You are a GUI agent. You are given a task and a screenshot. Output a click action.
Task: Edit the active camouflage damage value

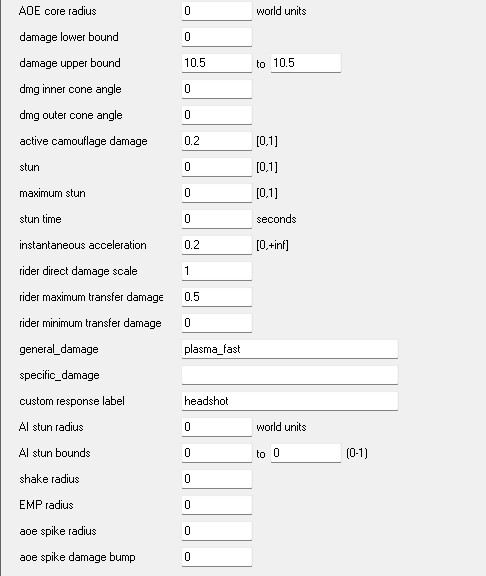pyautogui.click(x=217, y=141)
